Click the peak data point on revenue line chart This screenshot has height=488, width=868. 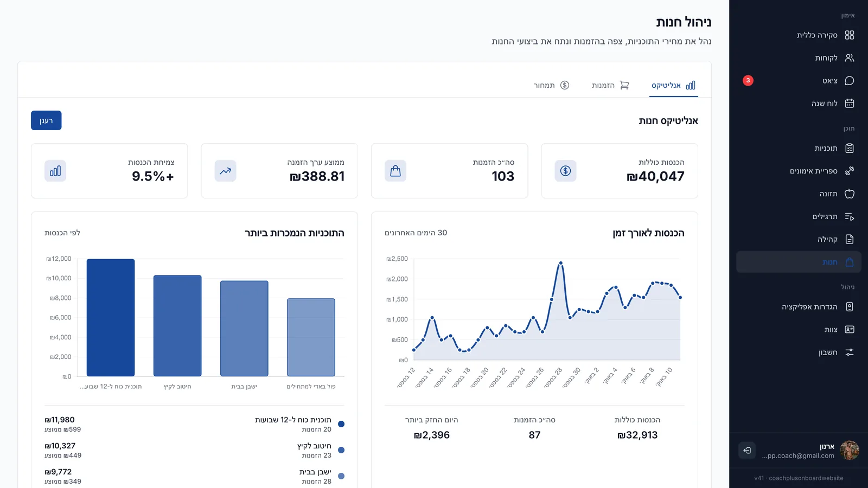pos(560,263)
